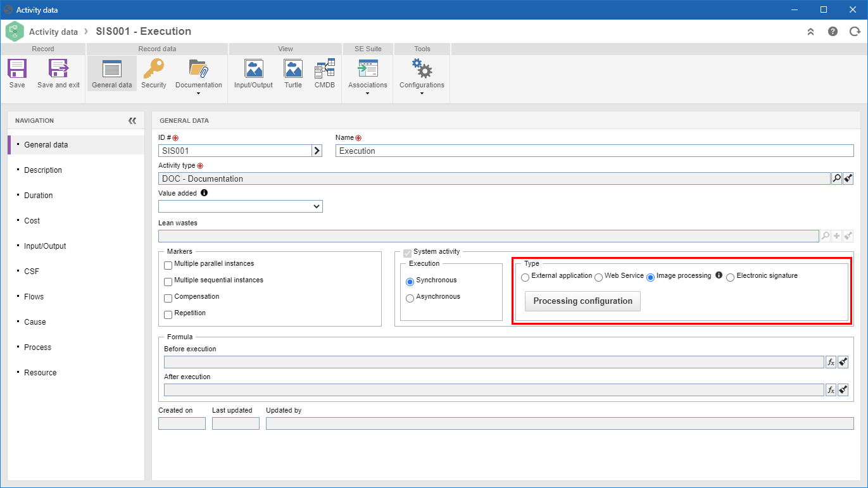Click the Name input field
Viewport: 868px width, 488px height.
click(594, 151)
